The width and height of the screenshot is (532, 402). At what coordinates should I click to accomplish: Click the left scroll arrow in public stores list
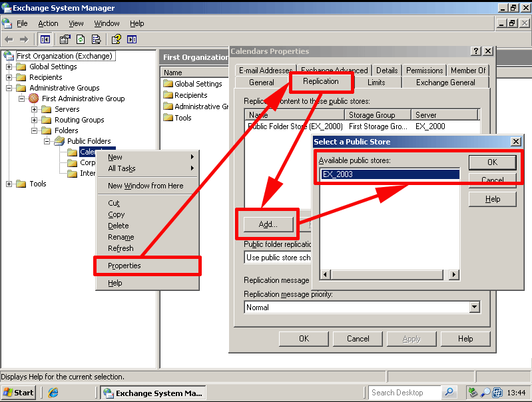tap(325, 274)
